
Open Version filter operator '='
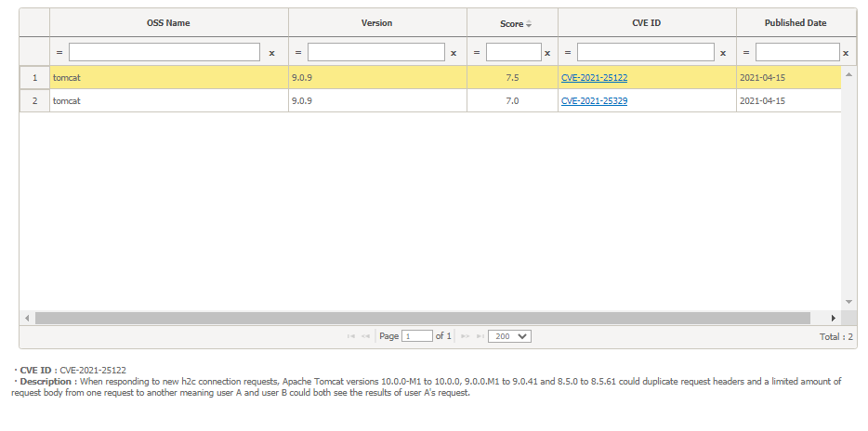pyautogui.click(x=297, y=53)
